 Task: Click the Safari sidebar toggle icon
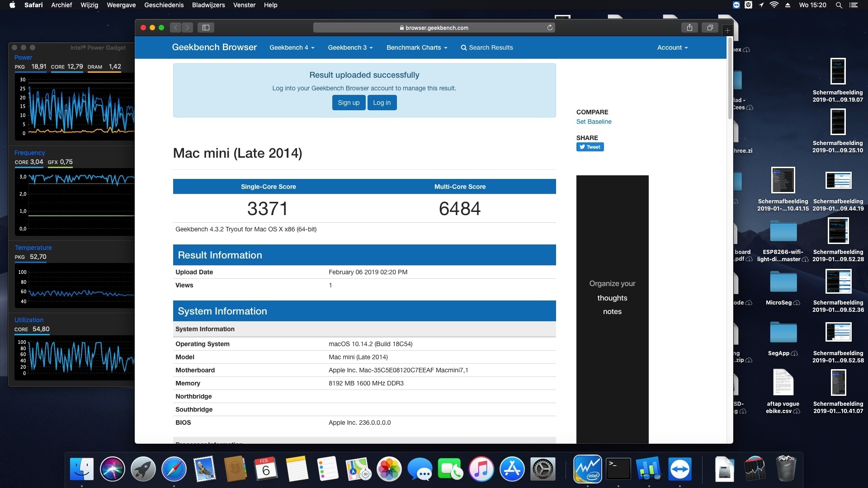pyautogui.click(x=206, y=28)
